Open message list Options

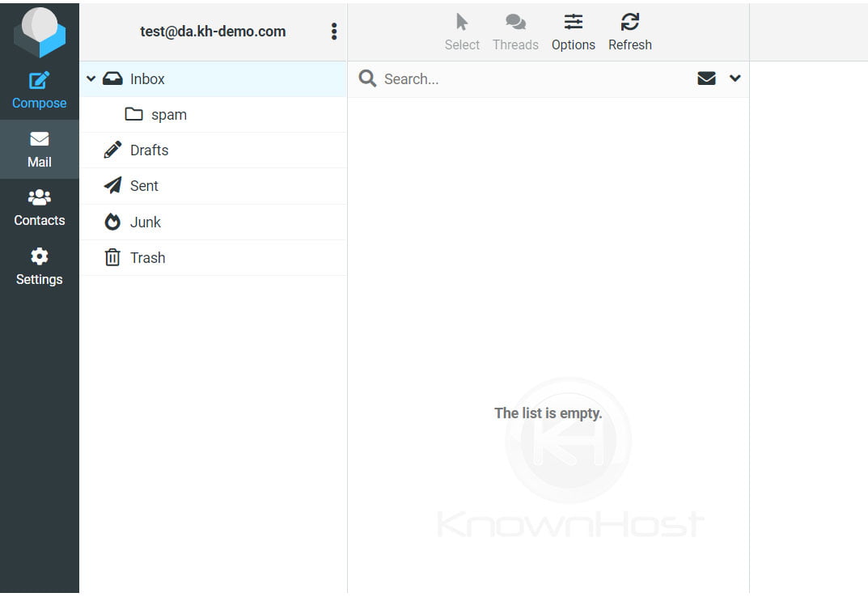click(x=574, y=31)
